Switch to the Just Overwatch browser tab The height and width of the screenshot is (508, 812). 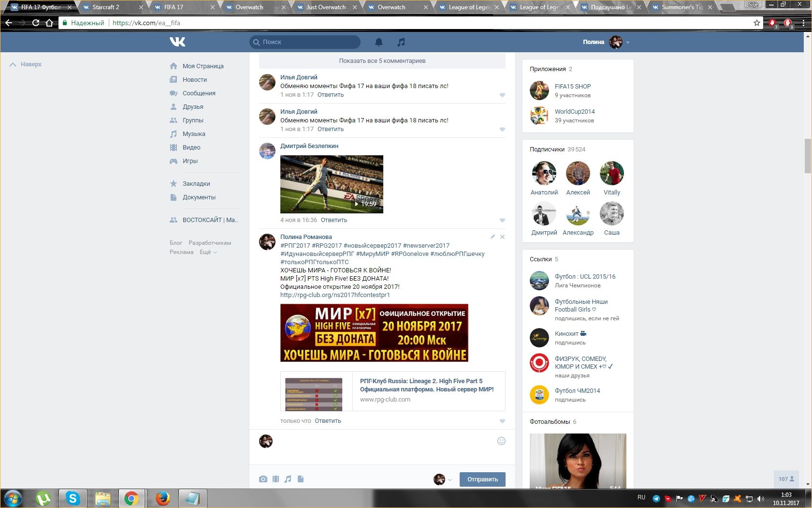pos(326,7)
